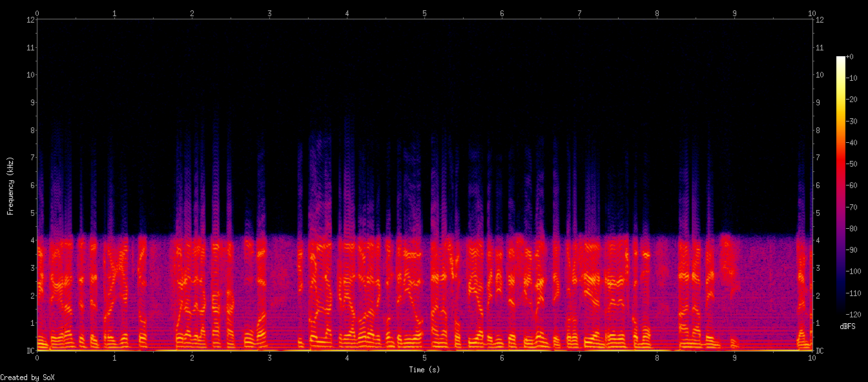Click the "-100" color scale label
The width and height of the screenshot is (868, 382).
point(853,271)
